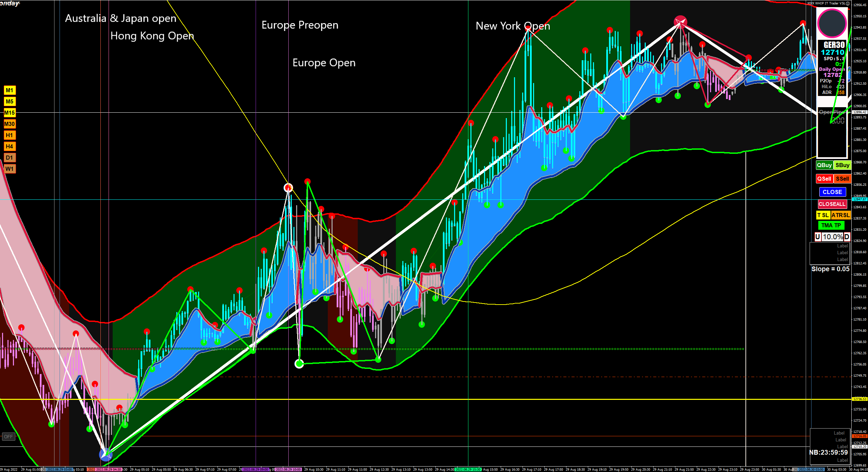Screen dimensions: 868x472
Task: Select the M15 timeframe button
Action: point(10,113)
